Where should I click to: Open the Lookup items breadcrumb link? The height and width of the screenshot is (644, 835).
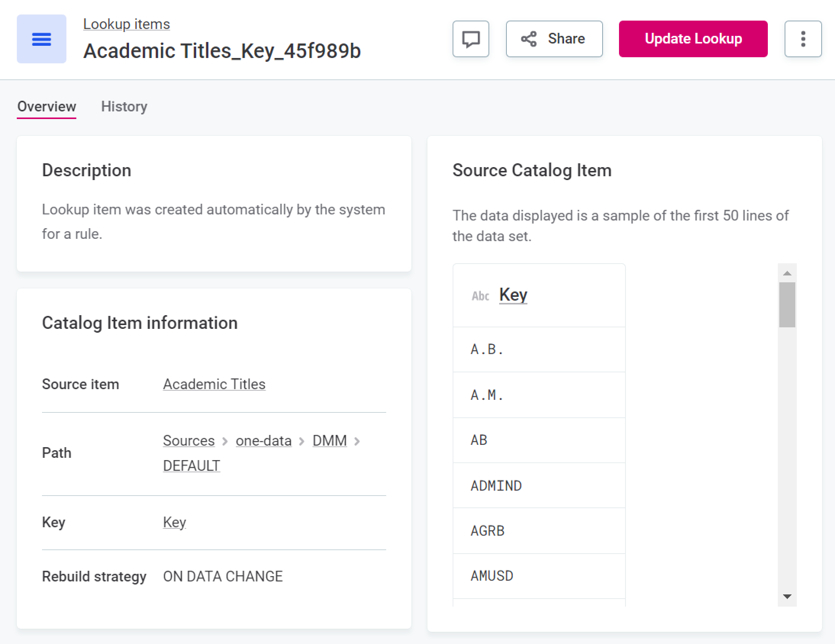126,24
